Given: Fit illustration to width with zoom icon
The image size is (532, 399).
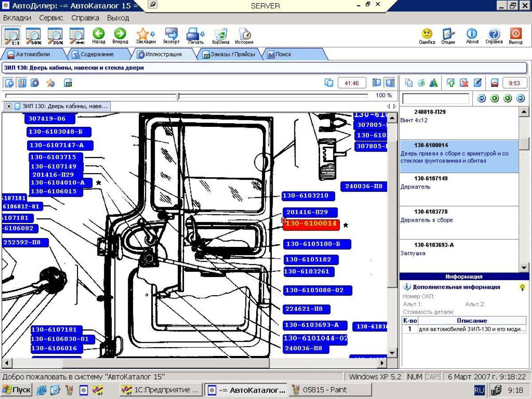Looking at the screenshot, I should pyautogui.click(x=77, y=36).
